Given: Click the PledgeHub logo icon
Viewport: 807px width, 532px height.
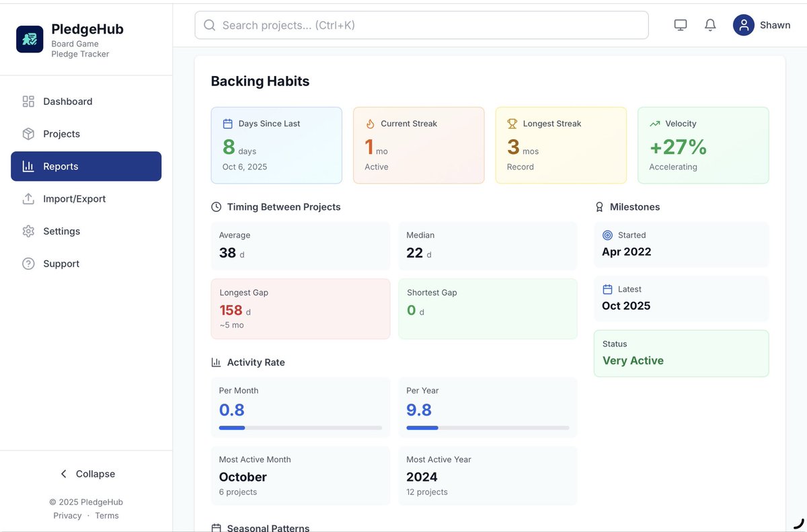Looking at the screenshot, I should [30, 39].
